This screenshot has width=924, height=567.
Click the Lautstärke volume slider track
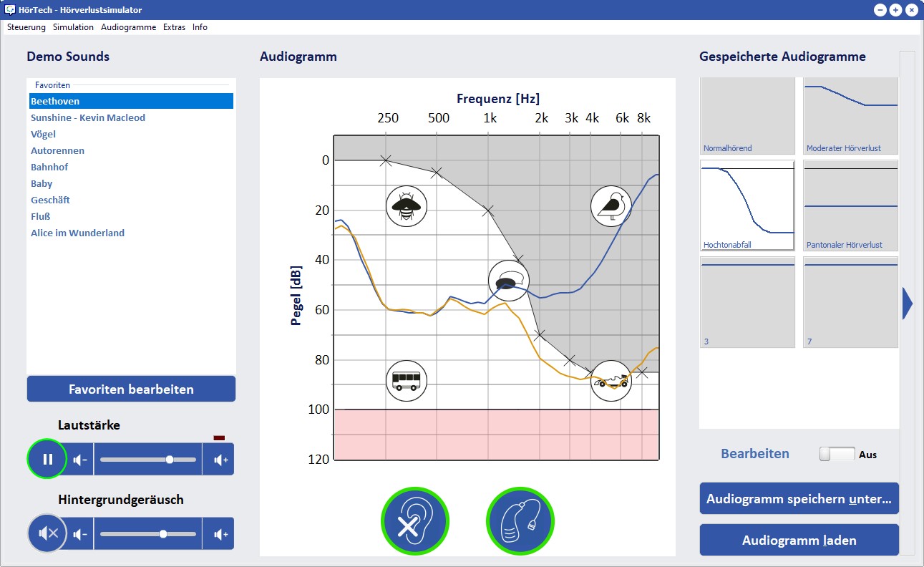point(147,460)
